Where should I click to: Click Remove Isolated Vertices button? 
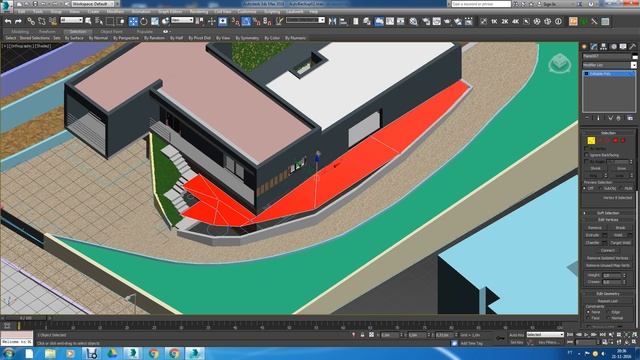(x=608, y=258)
